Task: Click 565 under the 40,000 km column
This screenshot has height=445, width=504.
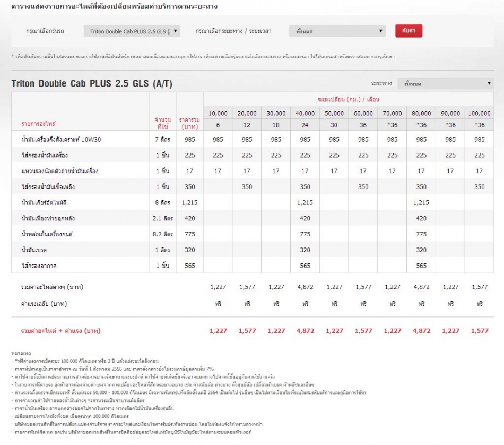Action: [305, 266]
